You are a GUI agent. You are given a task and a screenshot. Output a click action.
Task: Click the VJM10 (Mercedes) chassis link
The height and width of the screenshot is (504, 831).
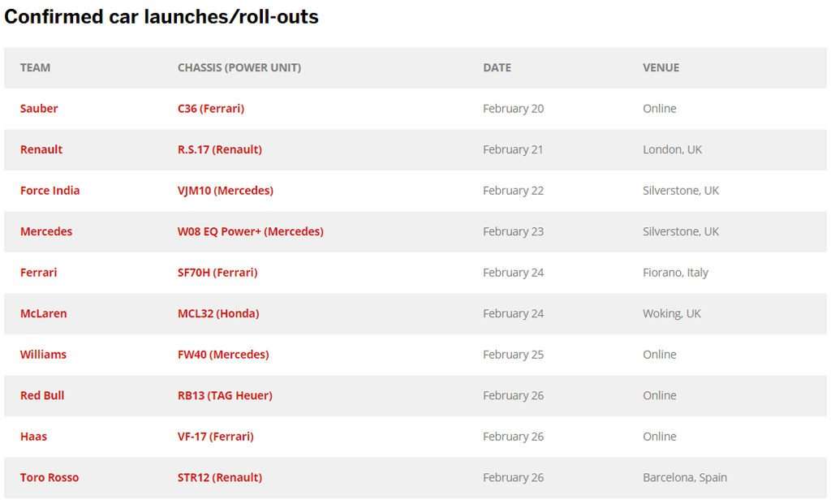pos(226,190)
